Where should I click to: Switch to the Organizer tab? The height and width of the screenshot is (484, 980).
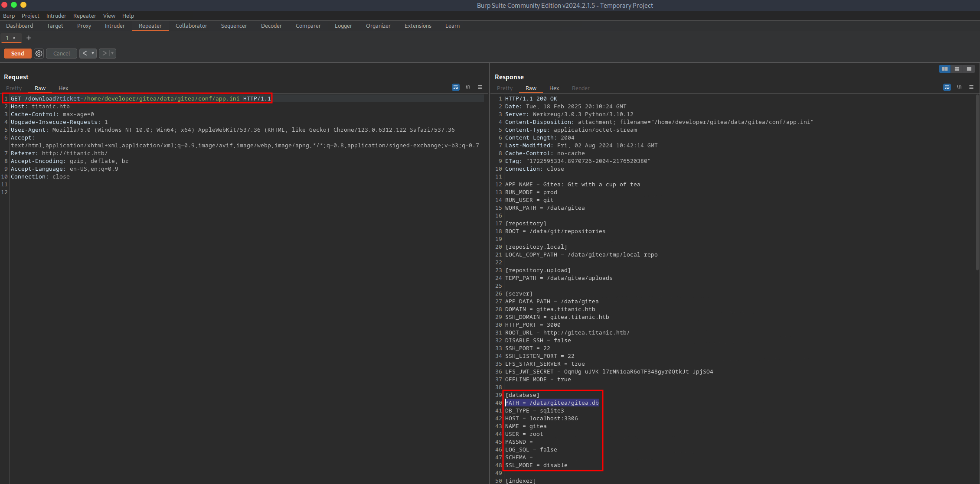[x=378, y=26]
